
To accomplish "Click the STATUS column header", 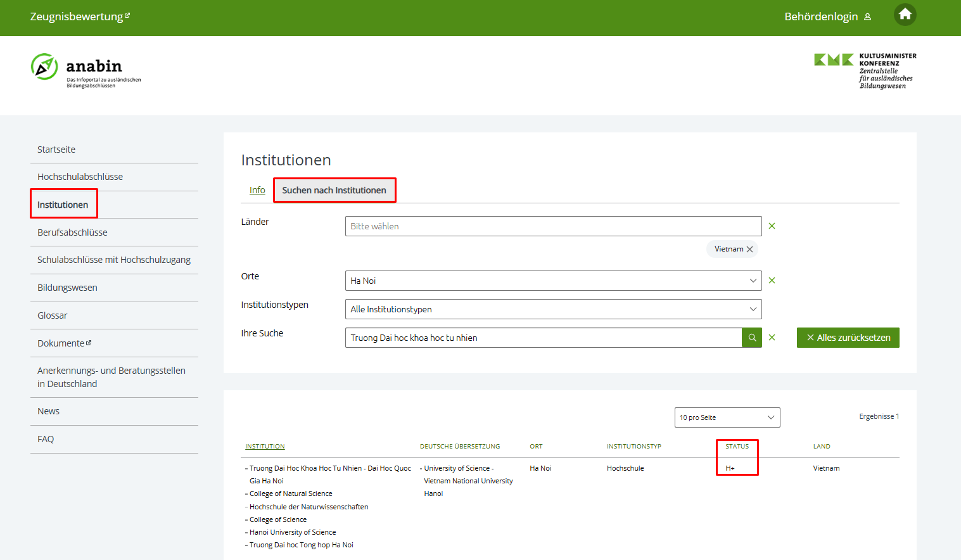I will [x=737, y=447].
